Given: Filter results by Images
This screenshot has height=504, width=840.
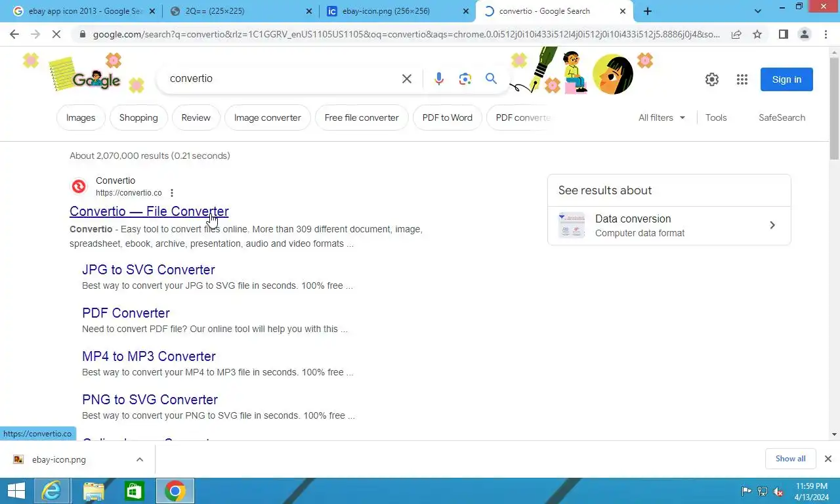Looking at the screenshot, I should pos(81,117).
